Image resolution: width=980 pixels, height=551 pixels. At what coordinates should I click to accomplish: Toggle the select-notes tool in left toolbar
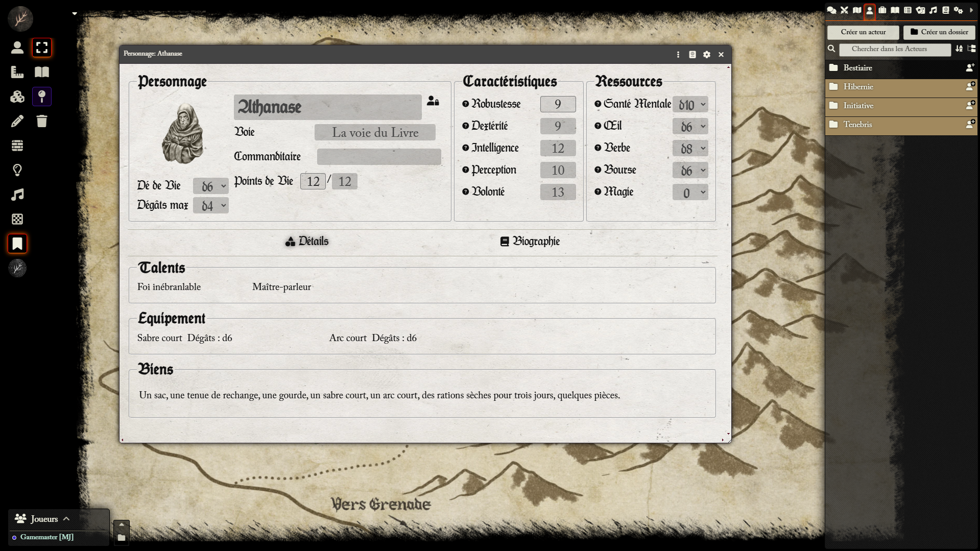click(42, 47)
